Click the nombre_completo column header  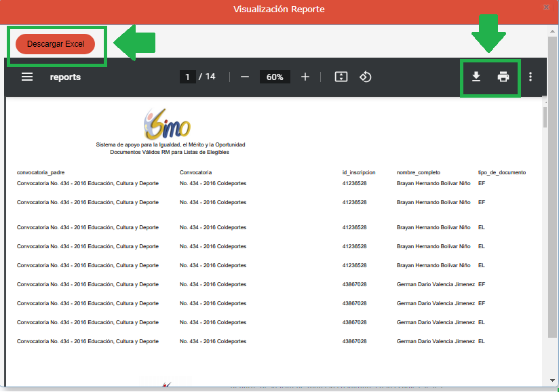click(419, 172)
